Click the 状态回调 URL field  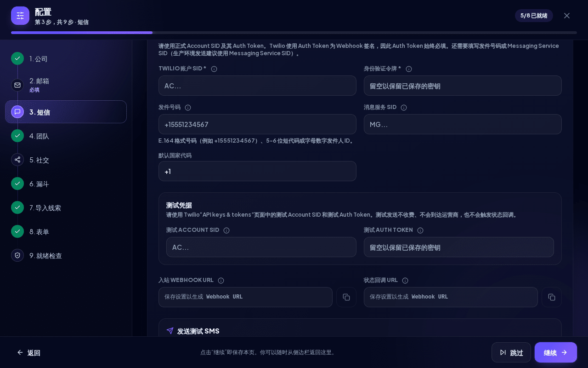point(451,297)
